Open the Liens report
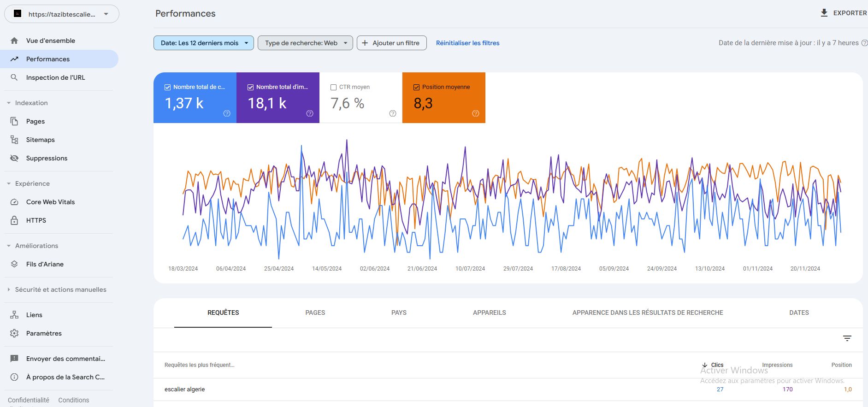The width and height of the screenshot is (868, 407). point(34,315)
